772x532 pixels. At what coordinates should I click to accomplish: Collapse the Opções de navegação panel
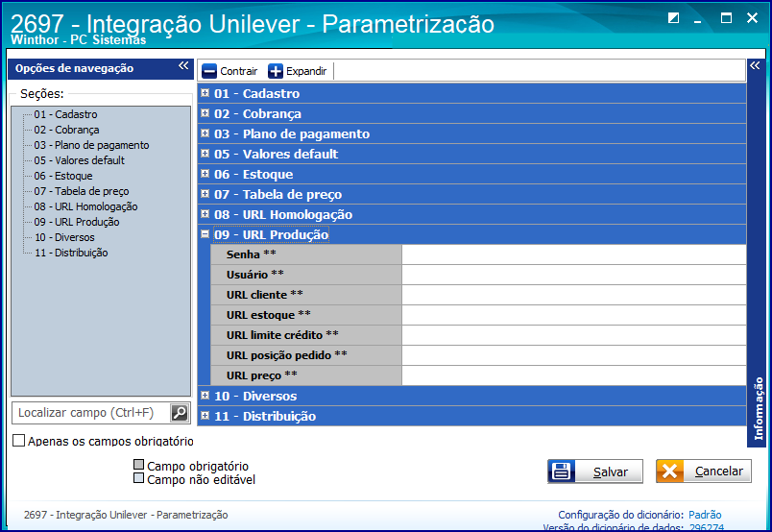(183, 65)
